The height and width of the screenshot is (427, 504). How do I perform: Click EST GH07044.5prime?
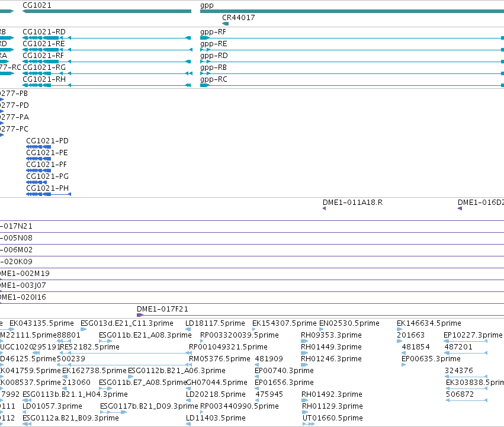pos(217,383)
